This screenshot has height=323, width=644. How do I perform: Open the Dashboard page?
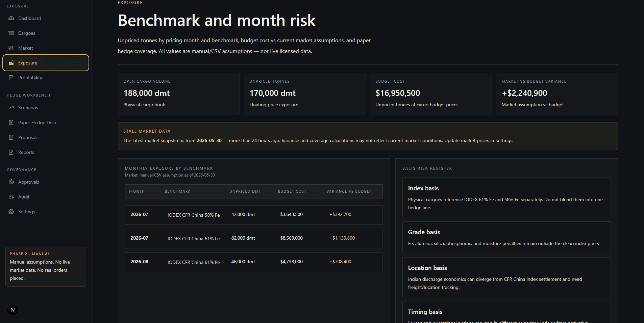[46, 18]
